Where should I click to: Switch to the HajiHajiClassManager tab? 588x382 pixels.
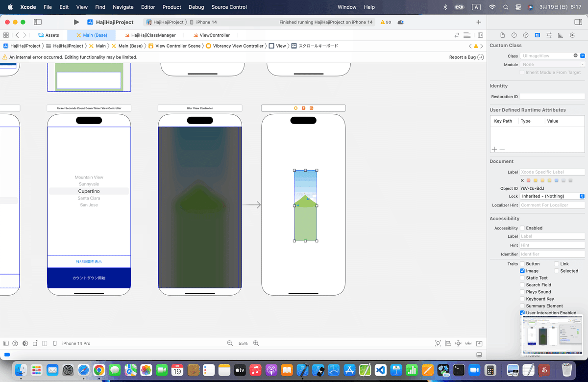(150, 35)
